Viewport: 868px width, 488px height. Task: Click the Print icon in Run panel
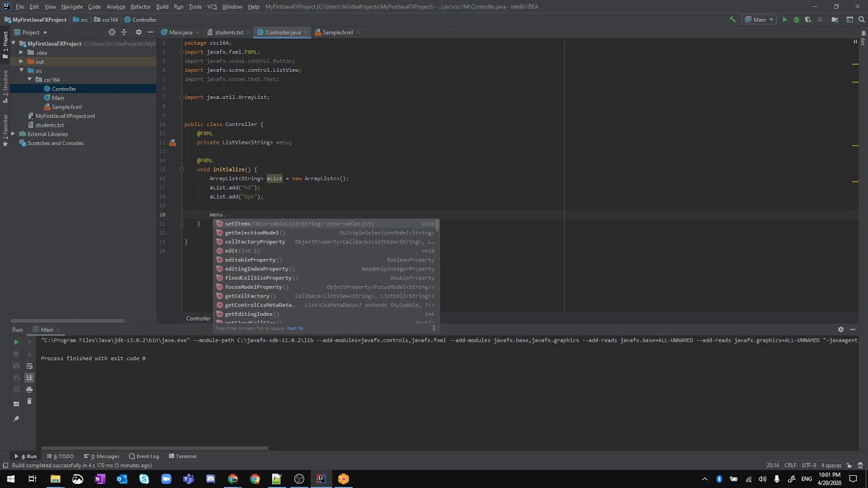(x=29, y=390)
